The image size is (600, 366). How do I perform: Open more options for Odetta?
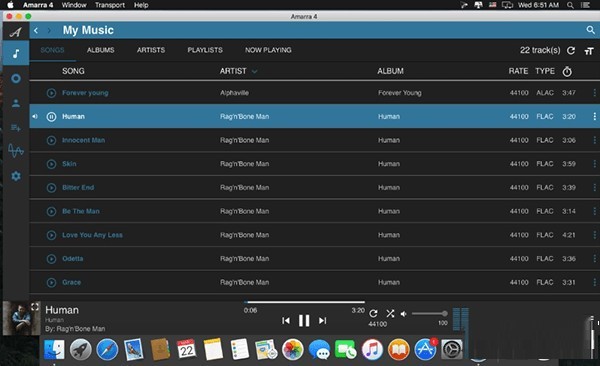tap(594, 259)
